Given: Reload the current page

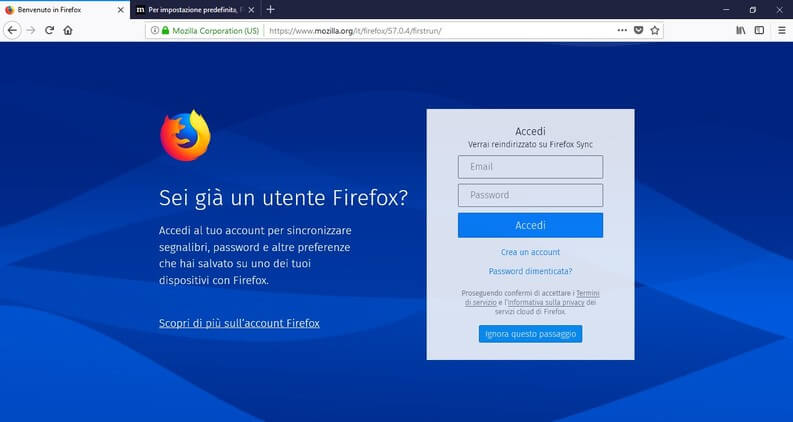Looking at the screenshot, I should [50, 30].
